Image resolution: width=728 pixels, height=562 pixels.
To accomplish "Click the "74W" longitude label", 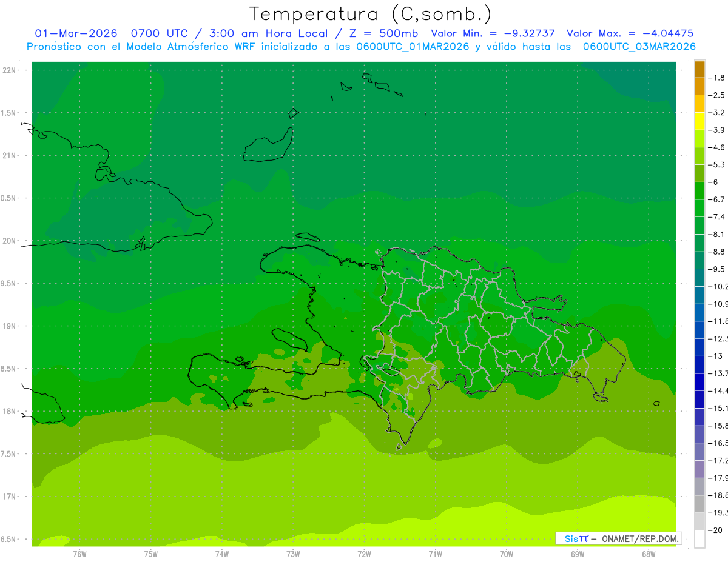I will click(x=222, y=554).
